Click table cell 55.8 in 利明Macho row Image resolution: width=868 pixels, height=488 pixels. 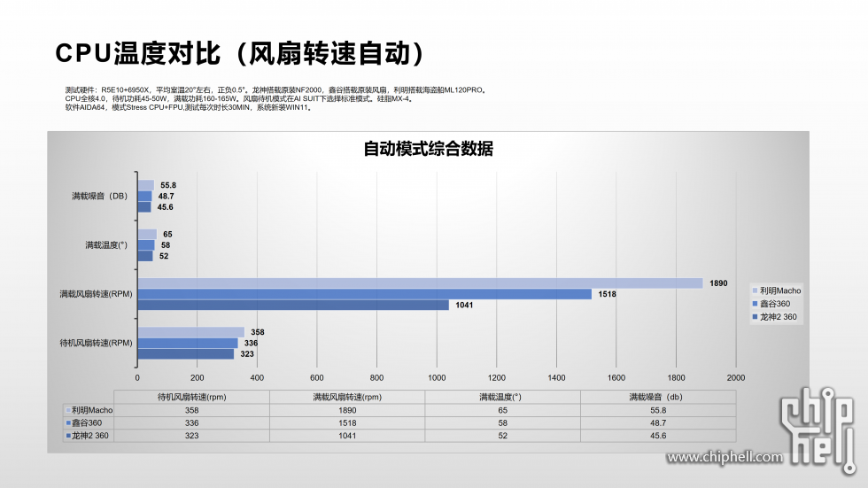(658, 410)
